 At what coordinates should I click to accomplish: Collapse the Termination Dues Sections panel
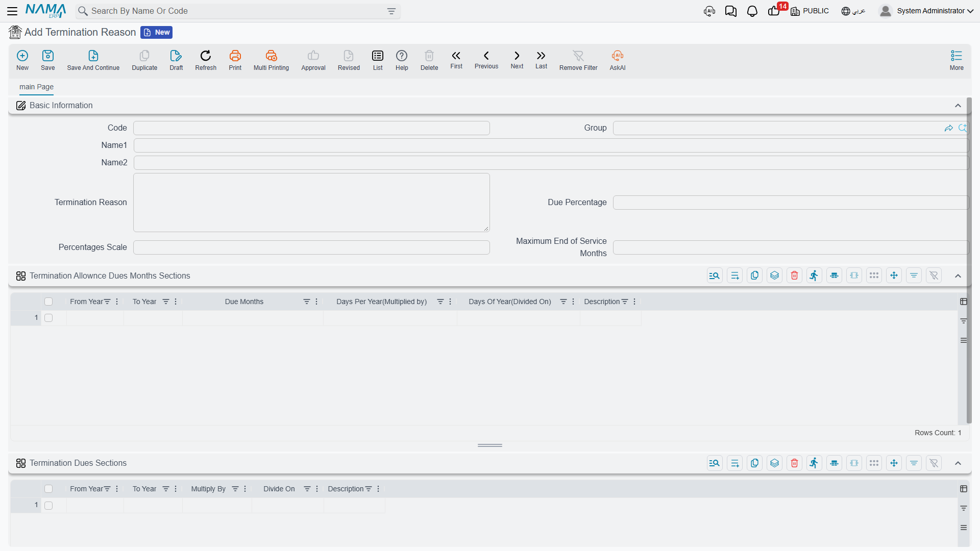point(958,463)
